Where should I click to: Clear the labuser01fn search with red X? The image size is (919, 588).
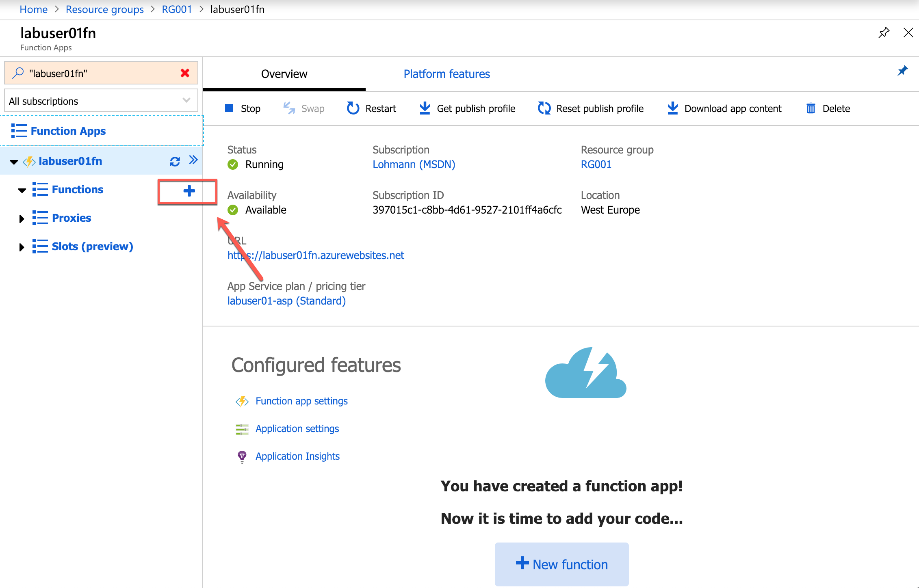[x=185, y=73]
